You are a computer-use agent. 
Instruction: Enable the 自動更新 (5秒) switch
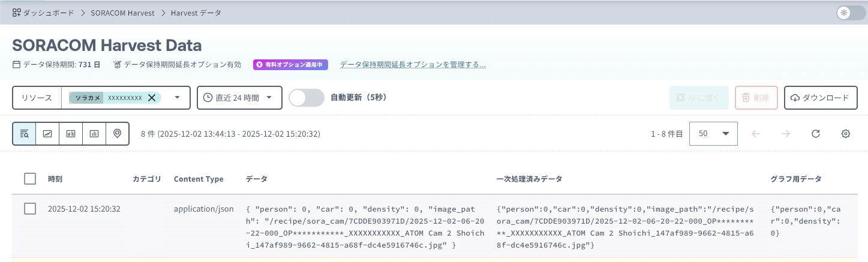coord(306,98)
